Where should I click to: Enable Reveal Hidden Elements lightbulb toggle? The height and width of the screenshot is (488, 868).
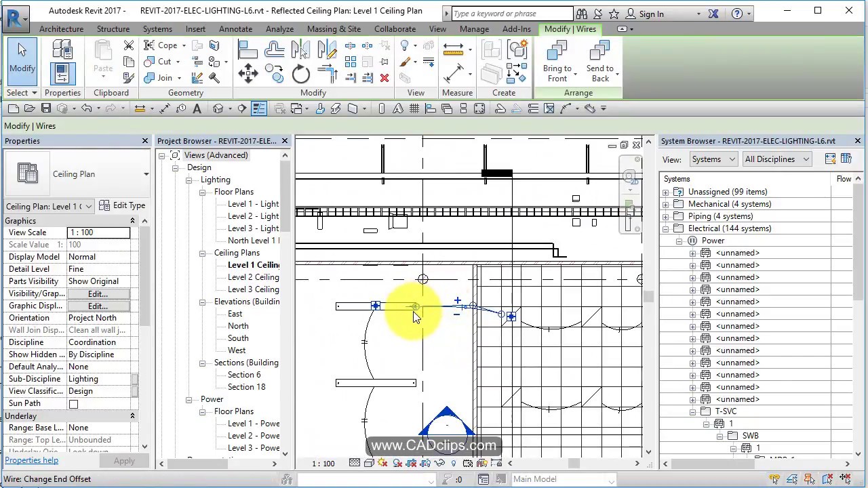(454, 464)
